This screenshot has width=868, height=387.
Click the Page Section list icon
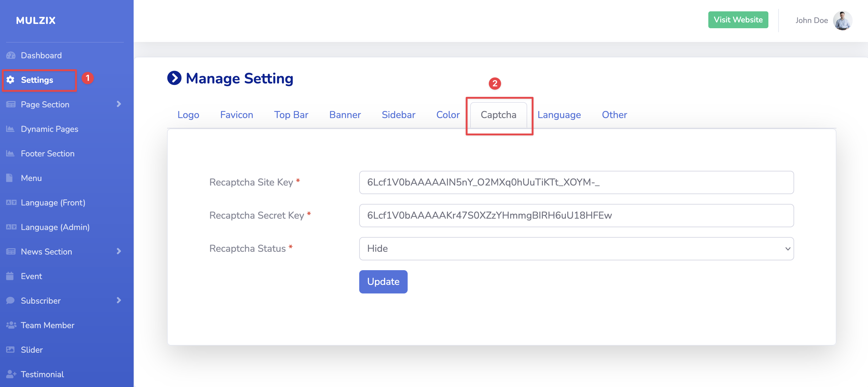11,105
